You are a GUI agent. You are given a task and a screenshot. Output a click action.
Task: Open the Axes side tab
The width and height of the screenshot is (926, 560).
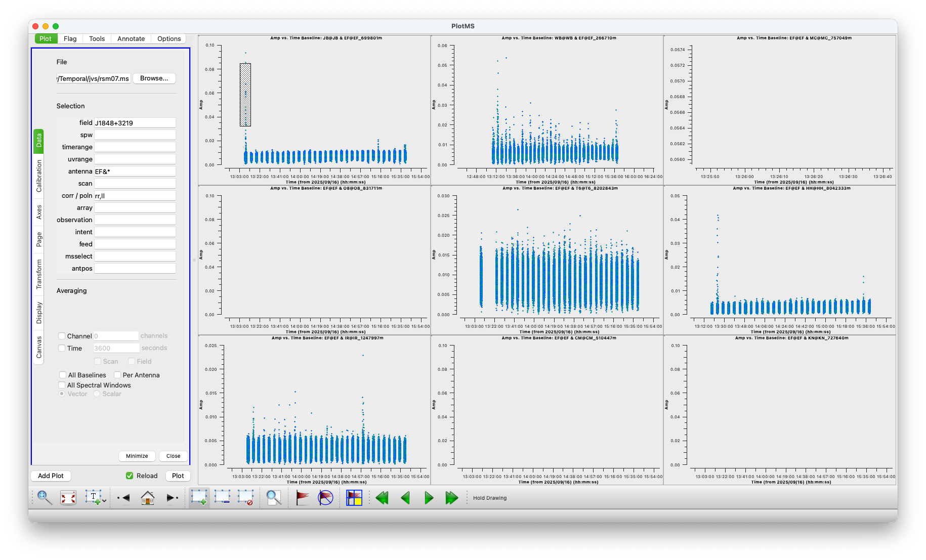click(39, 212)
